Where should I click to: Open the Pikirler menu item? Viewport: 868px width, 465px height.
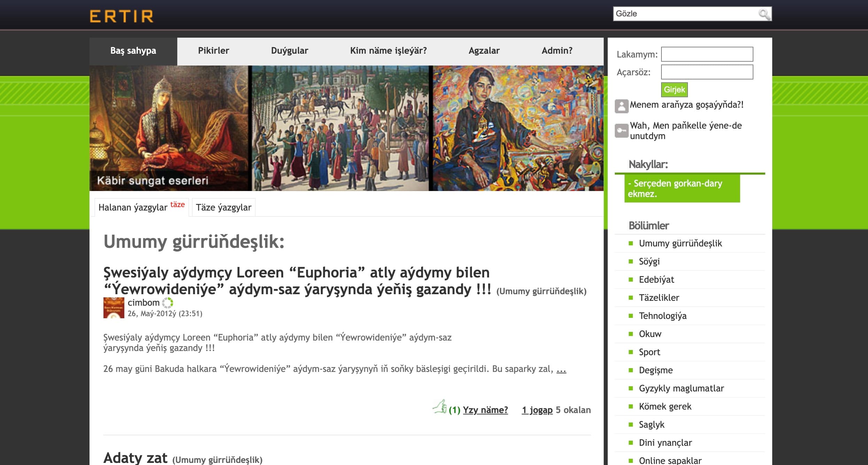[x=214, y=51]
